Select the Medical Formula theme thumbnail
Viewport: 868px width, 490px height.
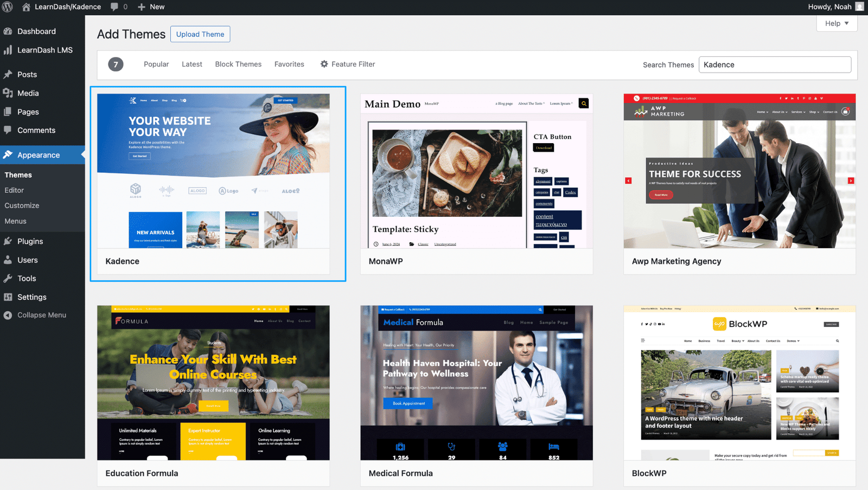[x=476, y=383]
